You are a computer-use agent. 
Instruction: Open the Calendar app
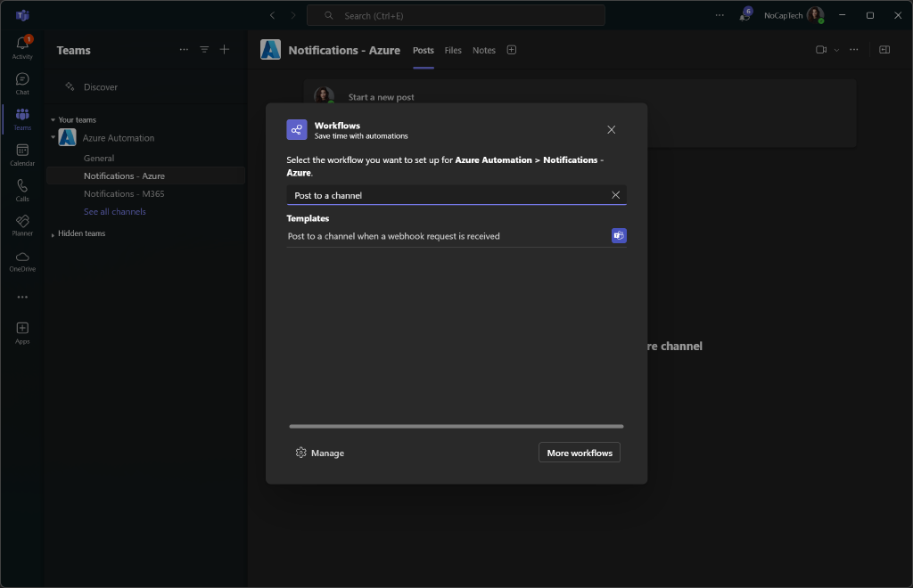pos(21,152)
